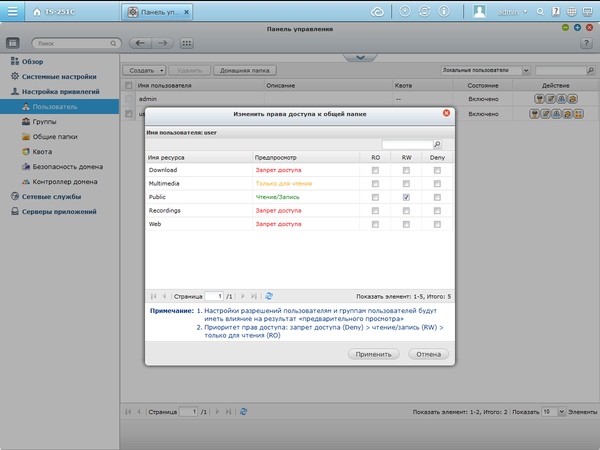Open Группы in the sidebar
This screenshot has height=450, width=600.
pyautogui.click(x=44, y=122)
